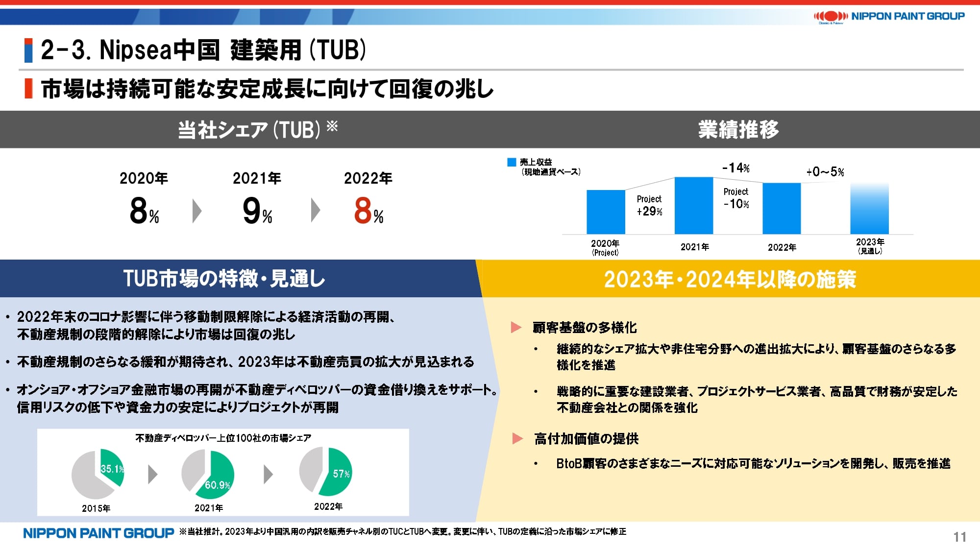Click the 'Project +29%' label
Image resolution: width=980 pixels, height=551 pixels.
(649, 205)
